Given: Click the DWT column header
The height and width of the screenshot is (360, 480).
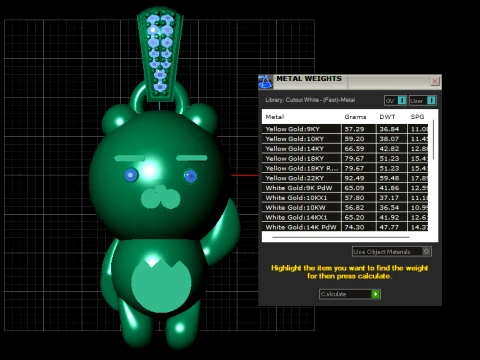Looking at the screenshot, I should coord(387,117).
